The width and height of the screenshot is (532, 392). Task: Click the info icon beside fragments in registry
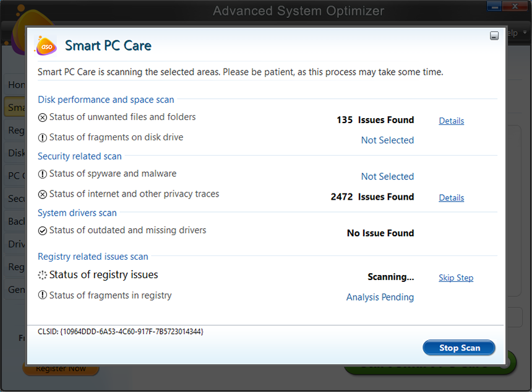pos(42,295)
